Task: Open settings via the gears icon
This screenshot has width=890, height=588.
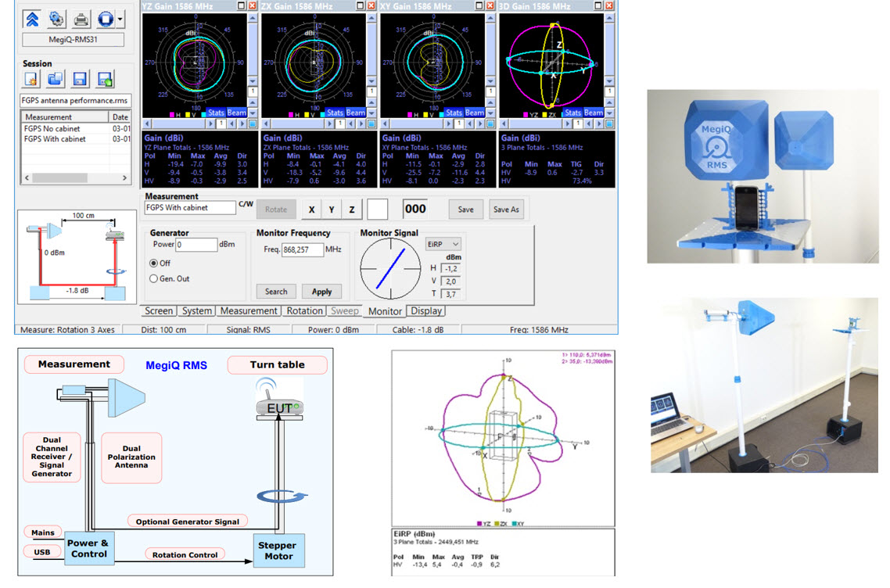Action: coord(57,20)
